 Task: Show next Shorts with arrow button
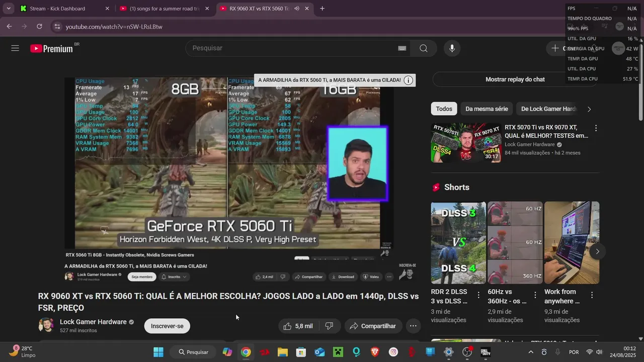pos(597,251)
